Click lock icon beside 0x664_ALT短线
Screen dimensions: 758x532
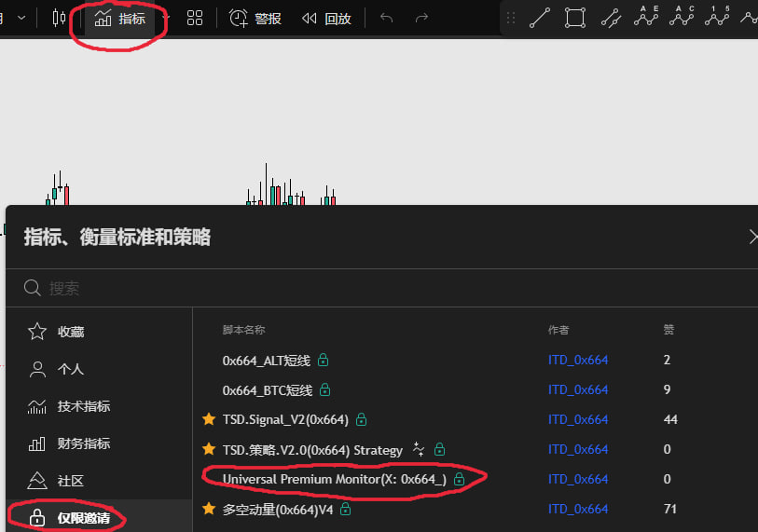(x=323, y=360)
